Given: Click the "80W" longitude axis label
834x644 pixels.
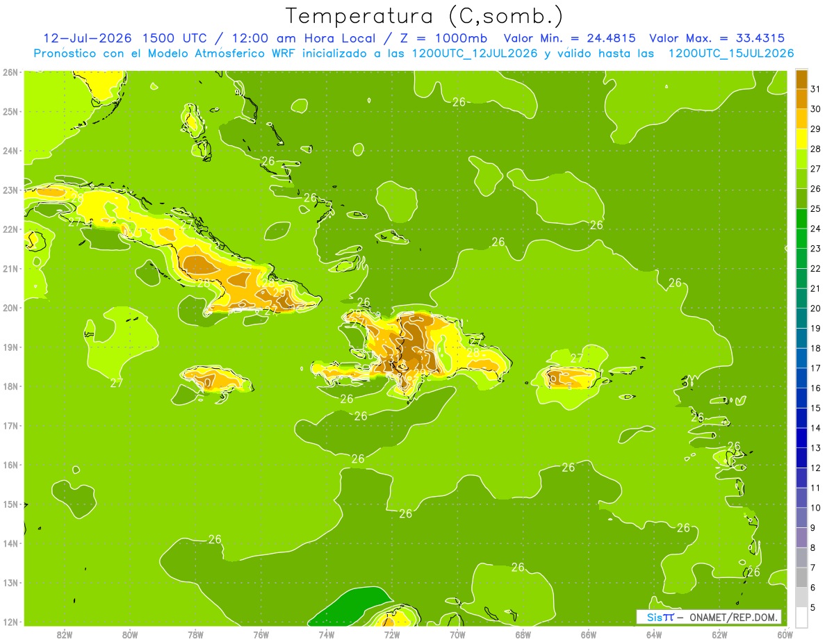Looking at the screenshot, I should pos(129,634).
